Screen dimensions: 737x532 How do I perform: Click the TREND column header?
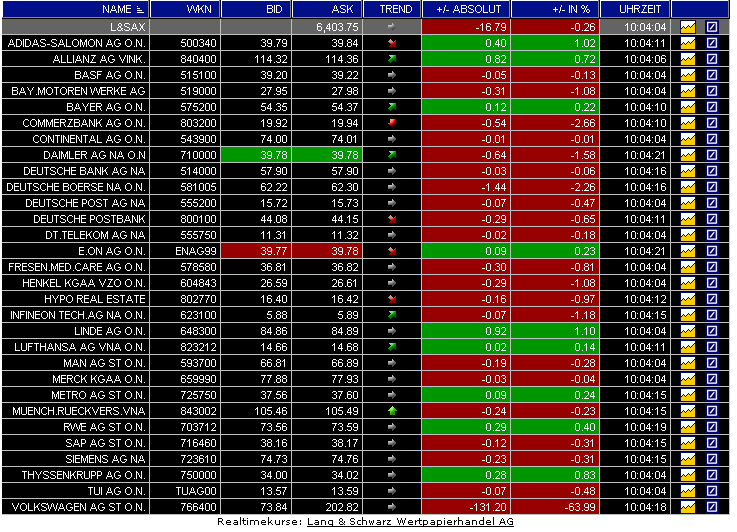(x=392, y=9)
